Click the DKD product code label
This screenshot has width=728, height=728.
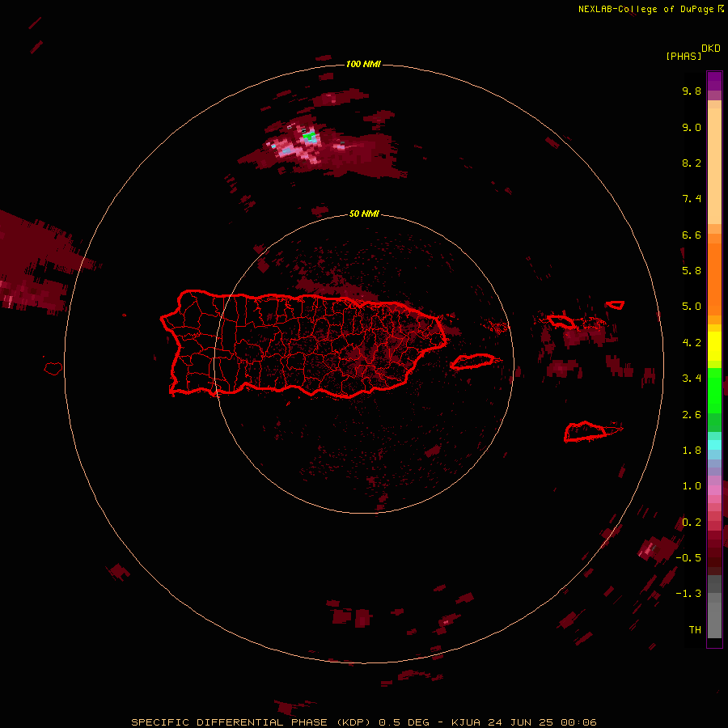pyautogui.click(x=711, y=48)
